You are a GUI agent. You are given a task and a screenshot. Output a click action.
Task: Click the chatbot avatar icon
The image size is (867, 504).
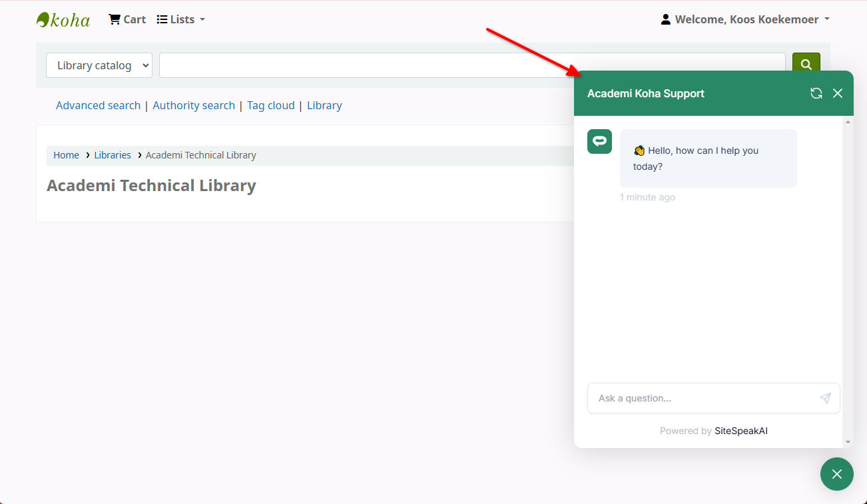tap(599, 141)
